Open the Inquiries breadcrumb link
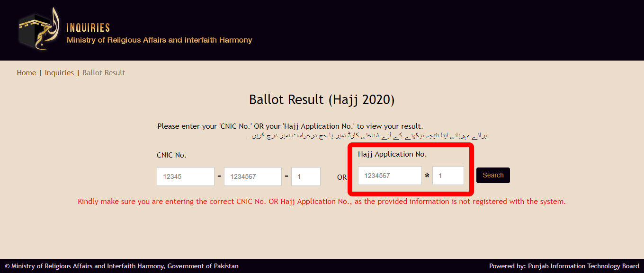 [59, 73]
